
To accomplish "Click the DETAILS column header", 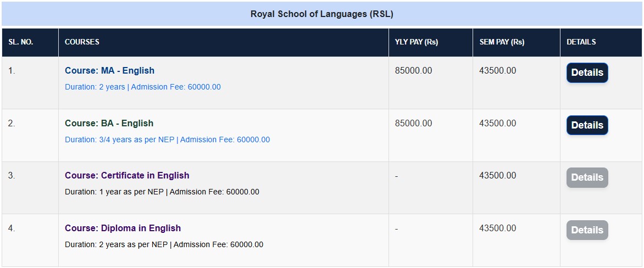I will click(x=581, y=42).
